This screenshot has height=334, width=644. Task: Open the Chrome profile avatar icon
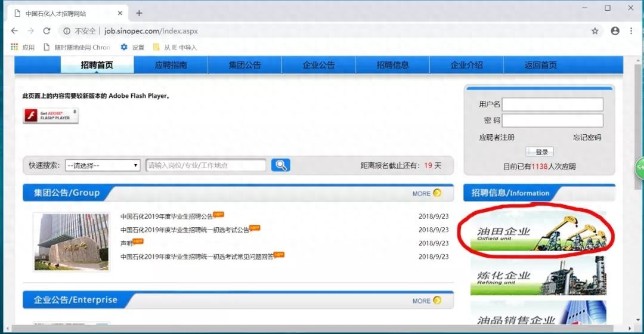tap(615, 31)
